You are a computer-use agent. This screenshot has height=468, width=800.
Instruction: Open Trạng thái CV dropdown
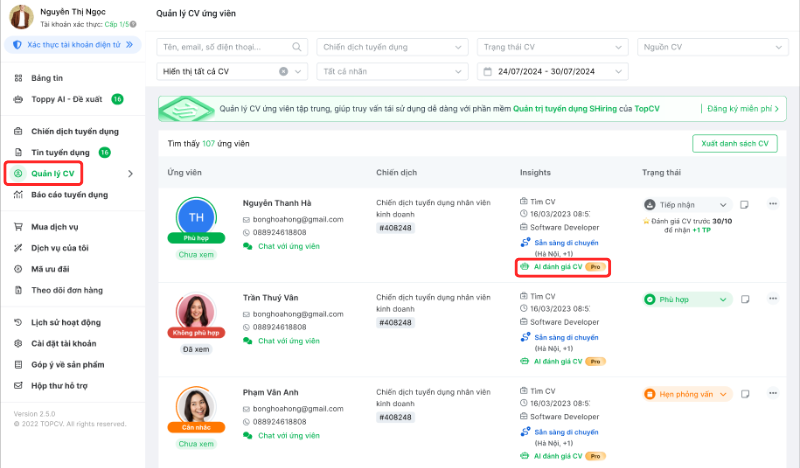[x=553, y=47]
